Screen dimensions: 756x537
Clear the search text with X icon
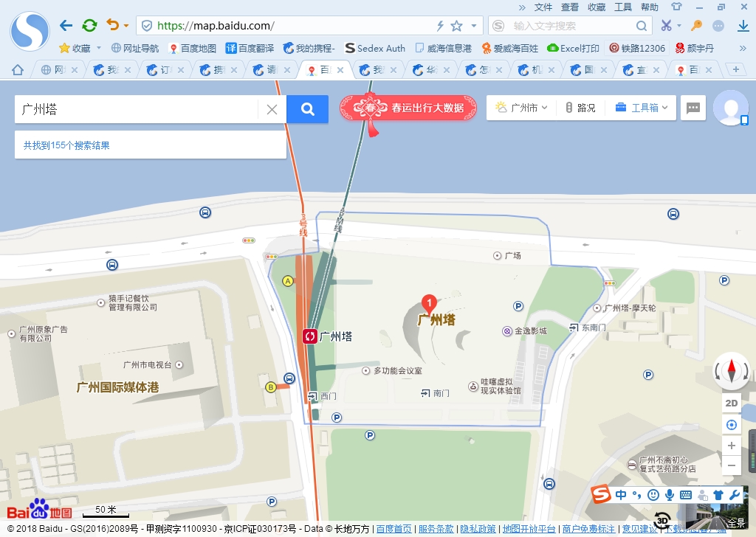(x=272, y=109)
